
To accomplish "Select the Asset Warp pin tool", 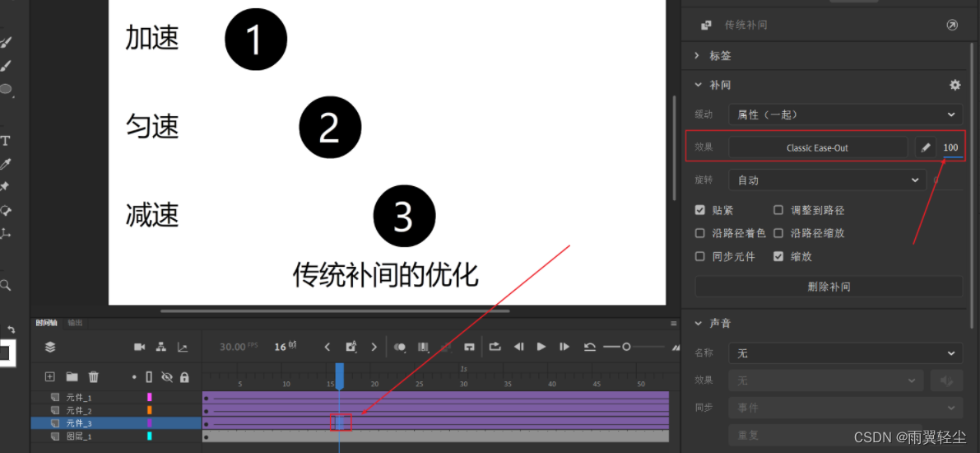I will [x=5, y=186].
